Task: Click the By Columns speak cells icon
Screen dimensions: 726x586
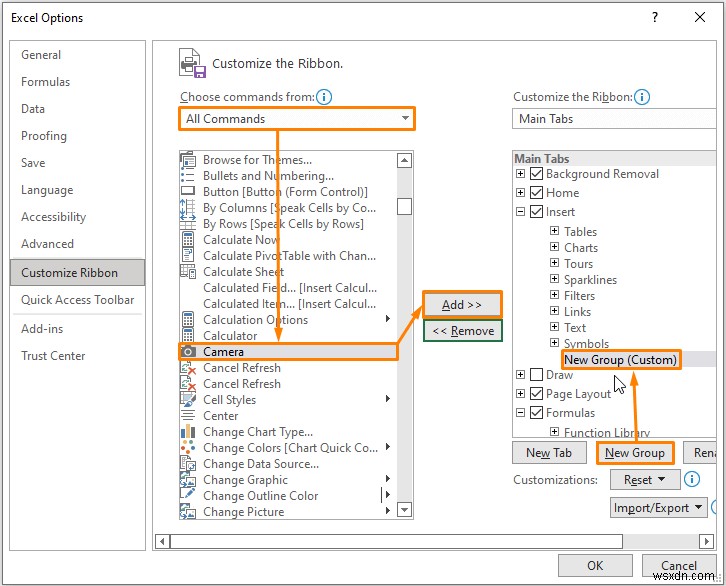Action: [188, 208]
